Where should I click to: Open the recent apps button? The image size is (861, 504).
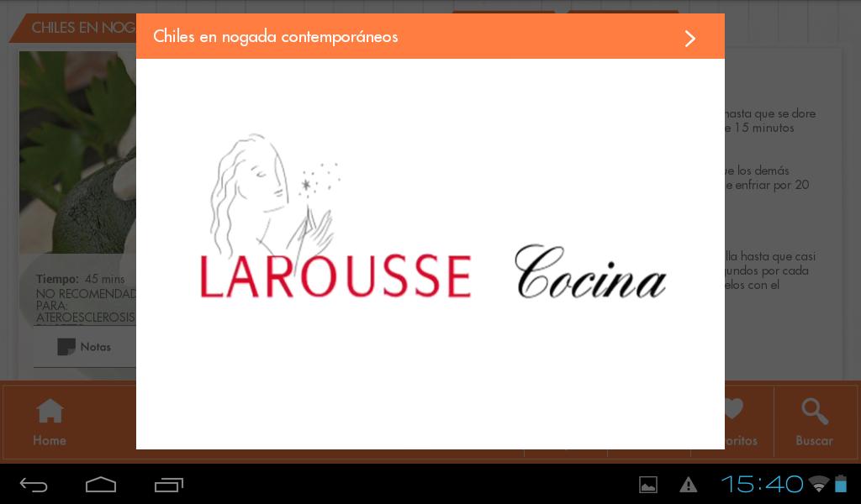168,485
